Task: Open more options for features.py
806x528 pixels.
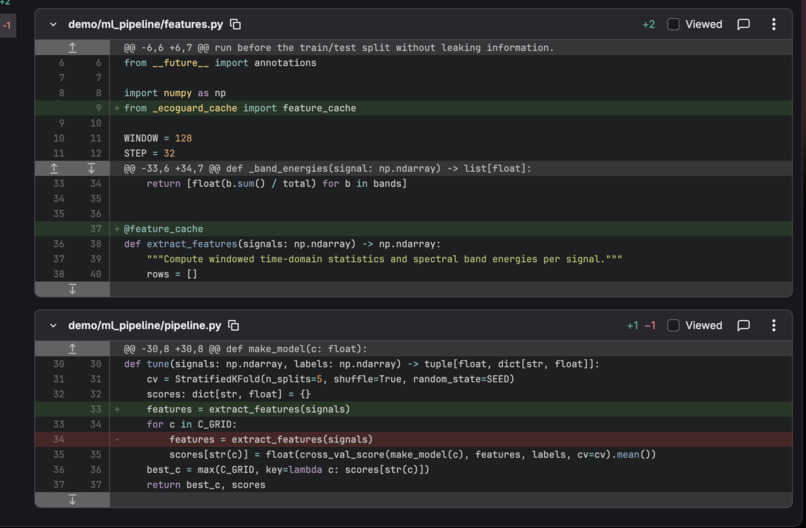Action: click(774, 24)
